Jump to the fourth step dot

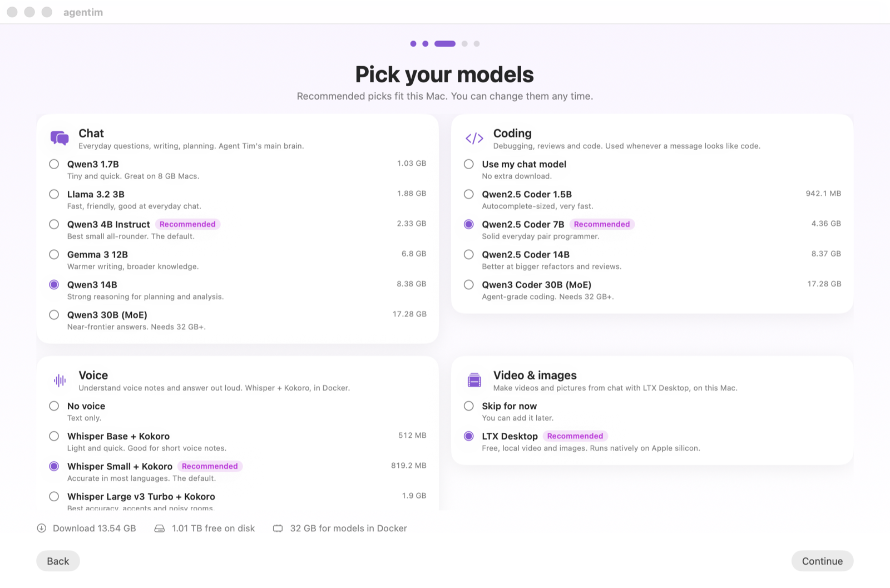[x=464, y=43]
